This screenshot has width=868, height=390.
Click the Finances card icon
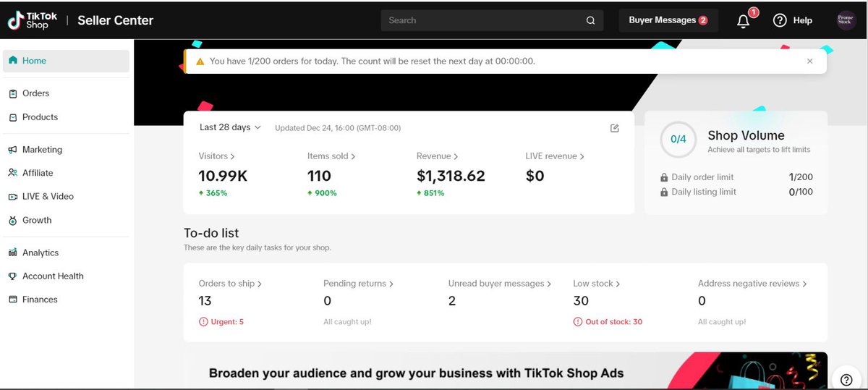13,300
